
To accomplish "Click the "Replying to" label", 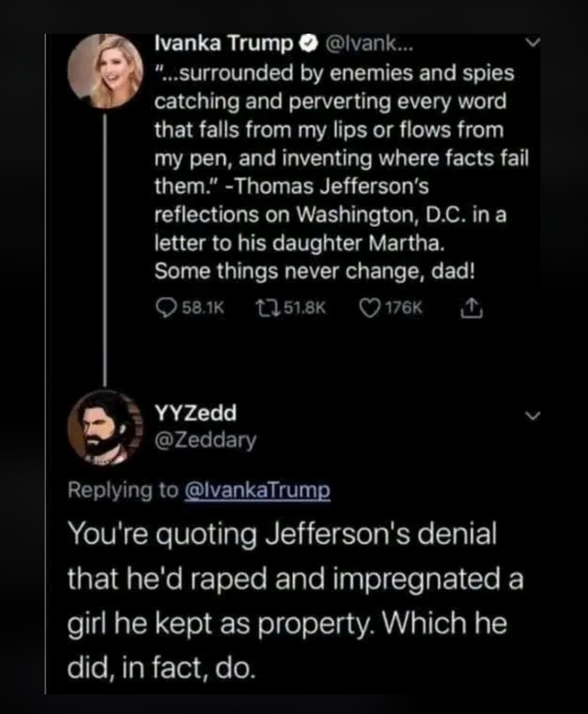I will click(123, 490).
